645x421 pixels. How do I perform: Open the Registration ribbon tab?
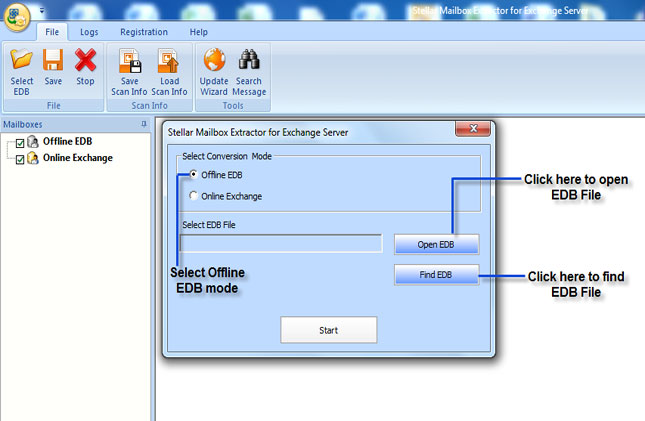[x=144, y=32]
